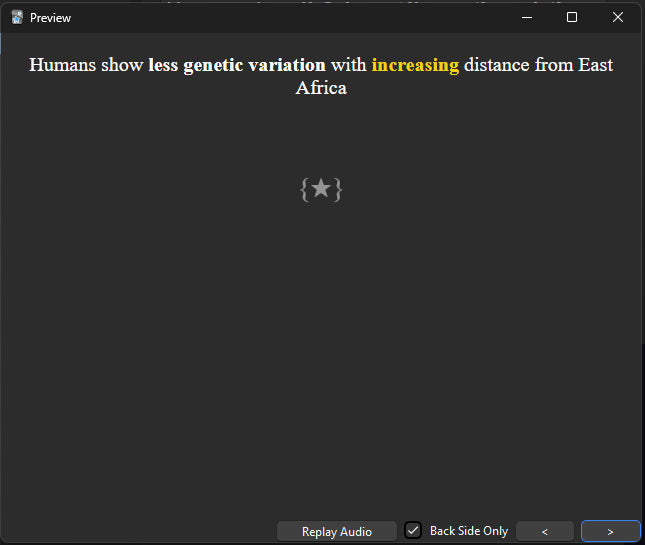Advance to next card with right arrow

[610, 531]
